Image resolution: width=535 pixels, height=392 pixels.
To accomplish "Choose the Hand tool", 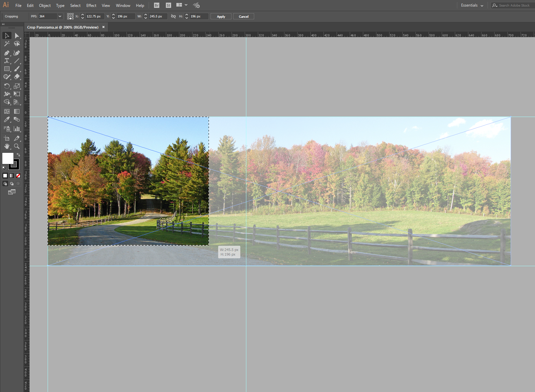I will (7, 146).
